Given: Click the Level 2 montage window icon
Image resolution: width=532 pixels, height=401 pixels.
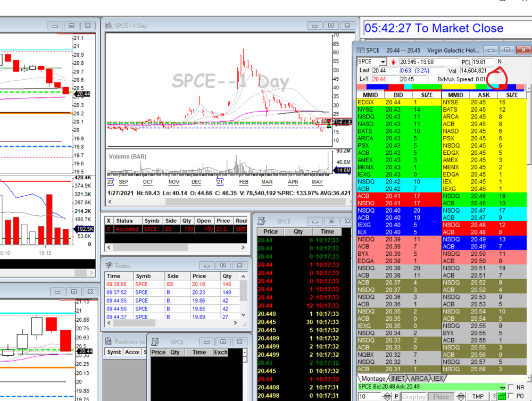Looking at the screenshot, I should (362, 50).
